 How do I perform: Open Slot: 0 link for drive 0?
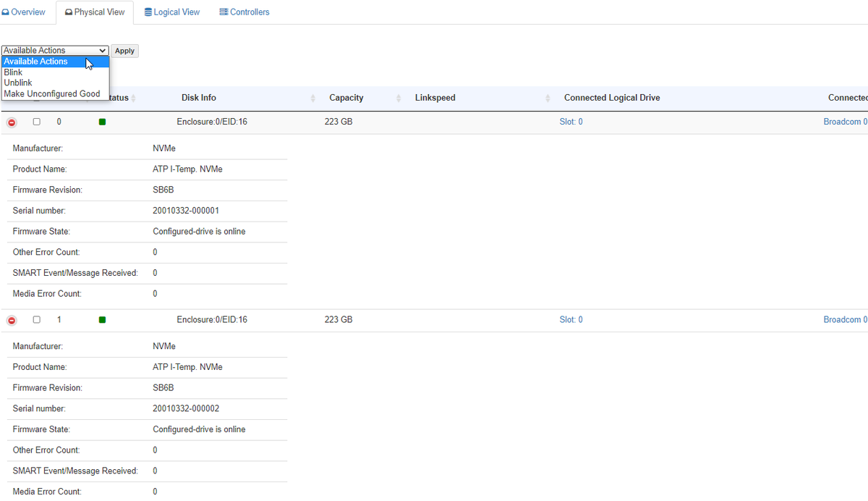click(x=571, y=122)
